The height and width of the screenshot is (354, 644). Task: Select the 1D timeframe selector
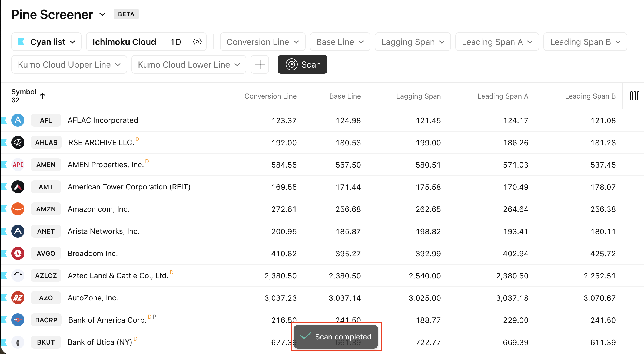[x=175, y=42]
